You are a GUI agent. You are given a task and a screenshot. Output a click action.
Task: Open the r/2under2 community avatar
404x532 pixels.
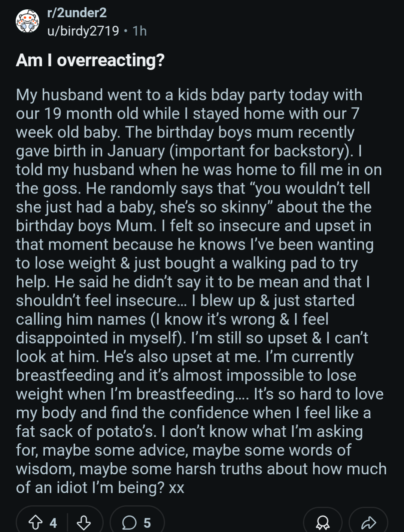[x=27, y=21]
